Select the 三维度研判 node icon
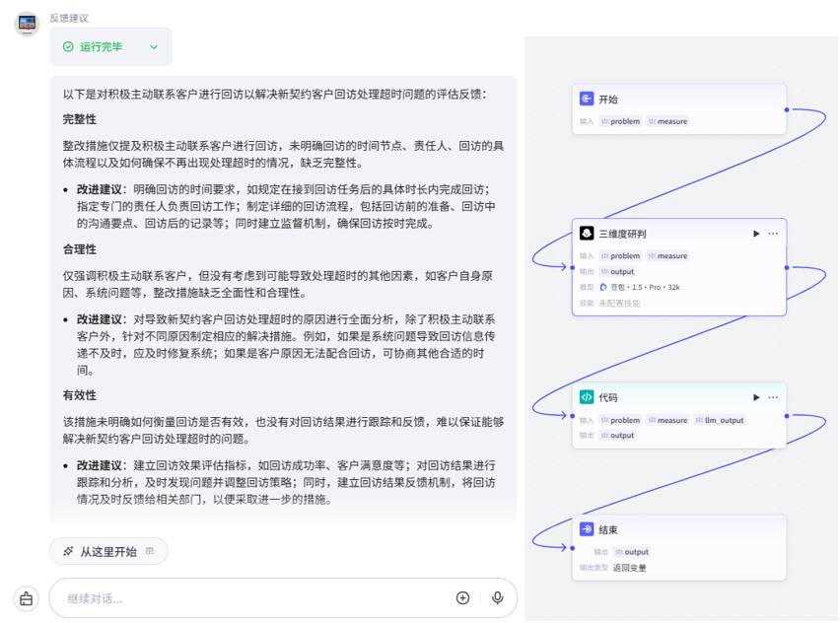The width and height of the screenshot is (840, 623). pyautogui.click(x=587, y=234)
